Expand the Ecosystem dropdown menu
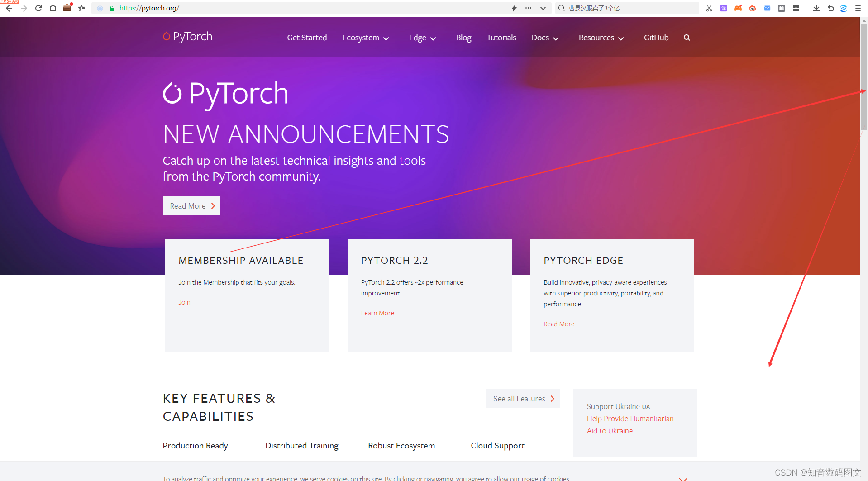 (x=366, y=38)
